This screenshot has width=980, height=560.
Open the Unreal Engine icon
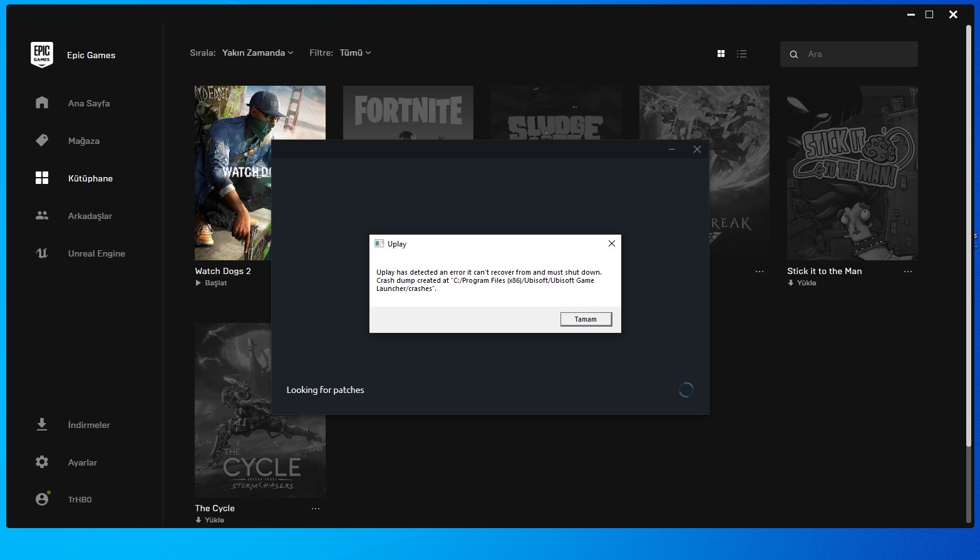[x=42, y=253]
